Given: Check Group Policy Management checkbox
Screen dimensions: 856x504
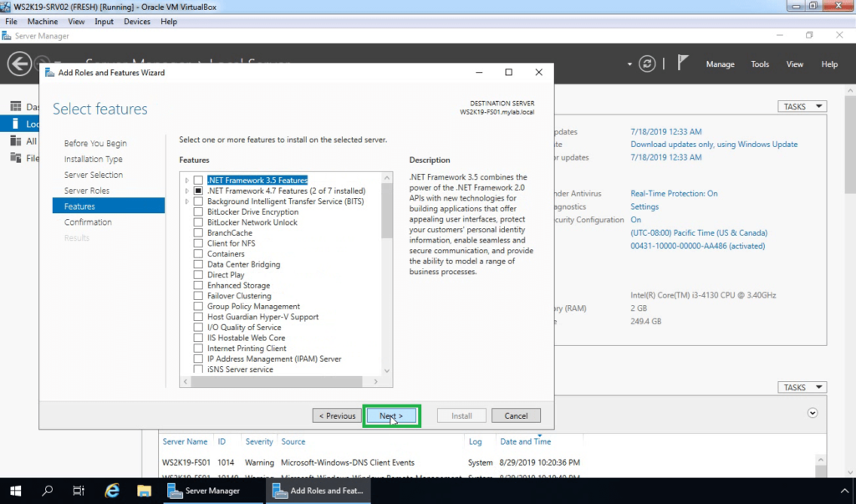Looking at the screenshot, I should [198, 307].
